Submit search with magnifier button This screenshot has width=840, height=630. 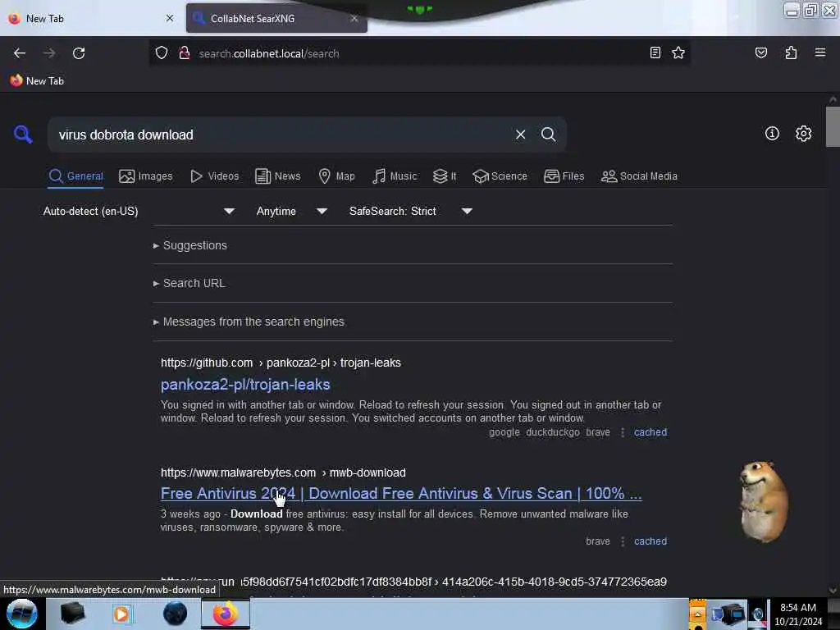(548, 135)
